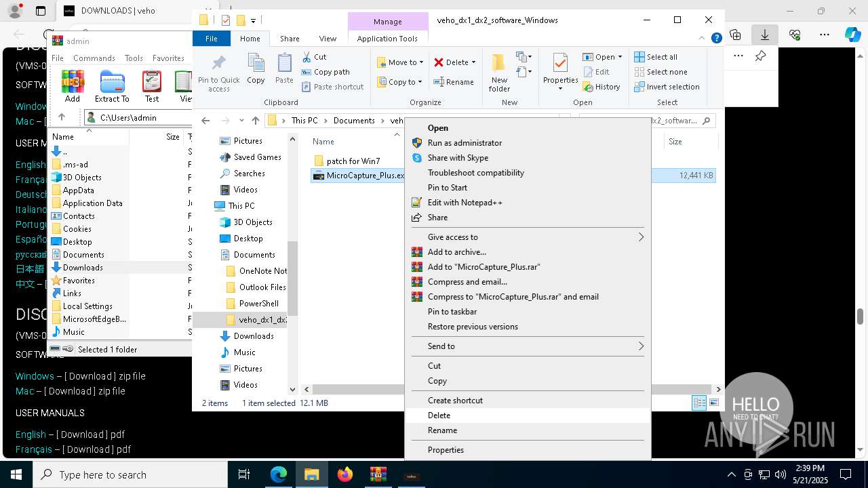Open Firefox from the taskbar
Viewport: 868px width, 488px height.
pos(345,474)
